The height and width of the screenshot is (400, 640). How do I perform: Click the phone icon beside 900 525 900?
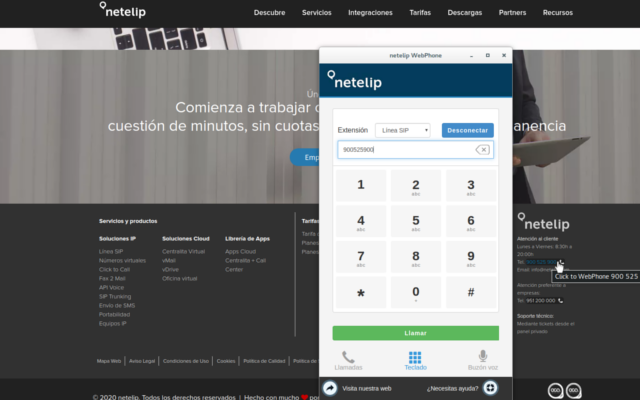tap(562, 262)
